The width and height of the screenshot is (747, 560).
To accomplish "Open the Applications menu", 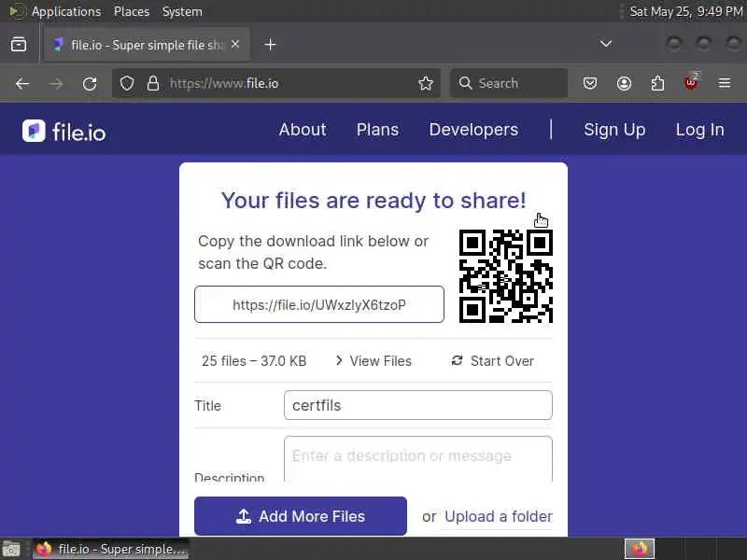I will pos(66,11).
